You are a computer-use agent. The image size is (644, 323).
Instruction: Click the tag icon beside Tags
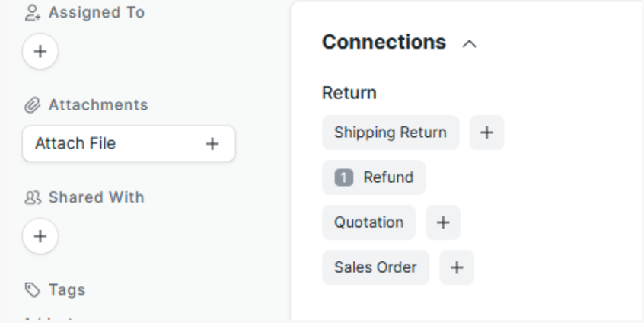coord(32,290)
